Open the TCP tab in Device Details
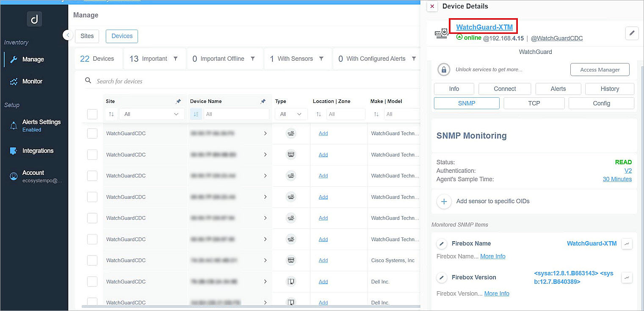 click(x=534, y=103)
